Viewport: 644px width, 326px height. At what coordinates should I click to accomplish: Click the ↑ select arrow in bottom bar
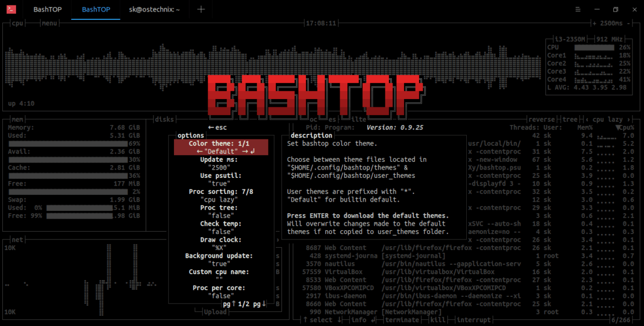click(x=305, y=319)
